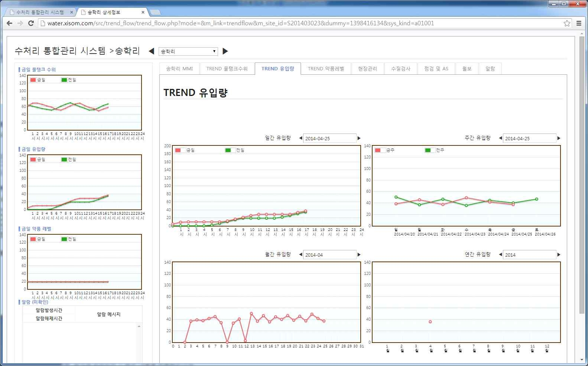Click the 수처리 통합관리 시스템 page title
The width and height of the screenshot is (588, 366).
click(x=60, y=51)
